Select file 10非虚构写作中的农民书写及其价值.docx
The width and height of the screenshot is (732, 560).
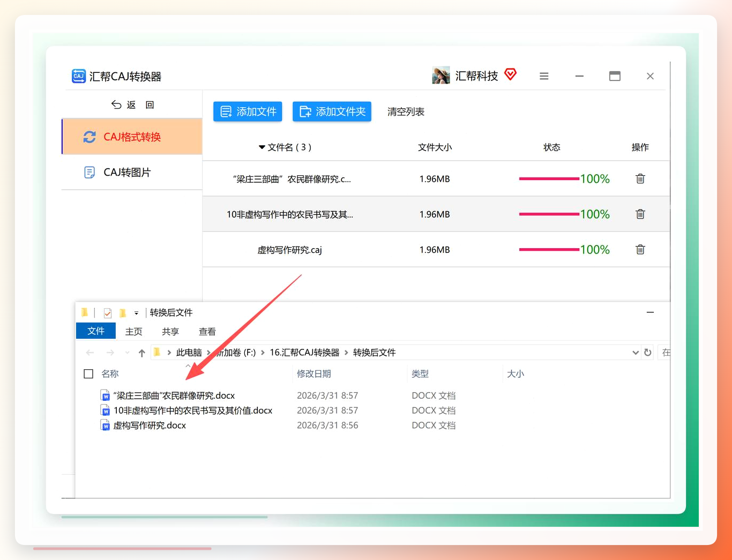coord(193,410)
